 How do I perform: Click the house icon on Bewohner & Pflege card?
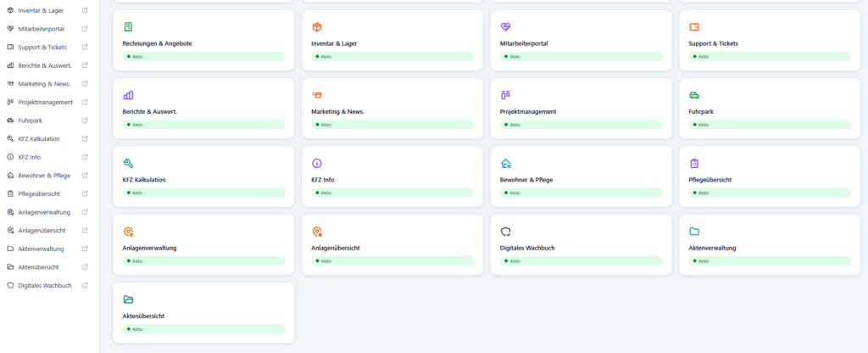pos(505,164)
